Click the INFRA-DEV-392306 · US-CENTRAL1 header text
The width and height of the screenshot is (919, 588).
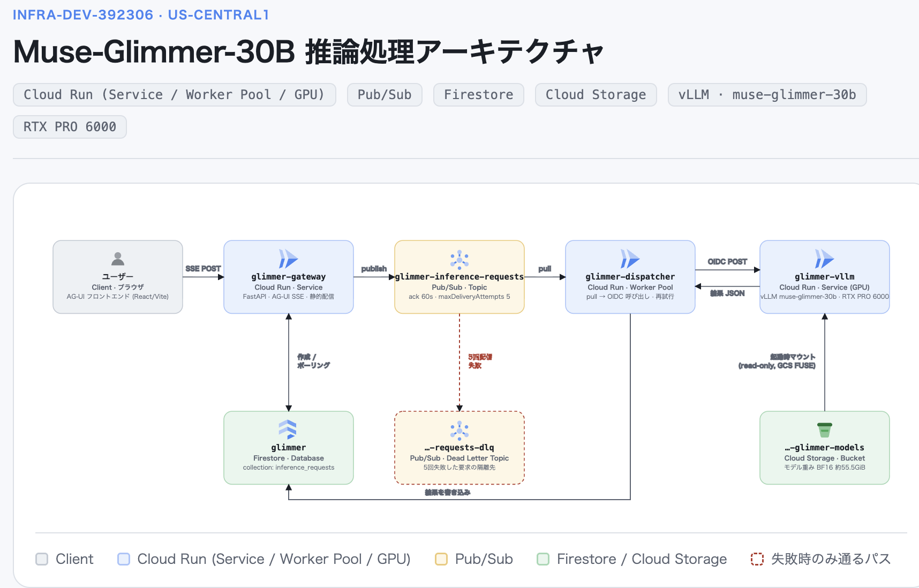141,15
